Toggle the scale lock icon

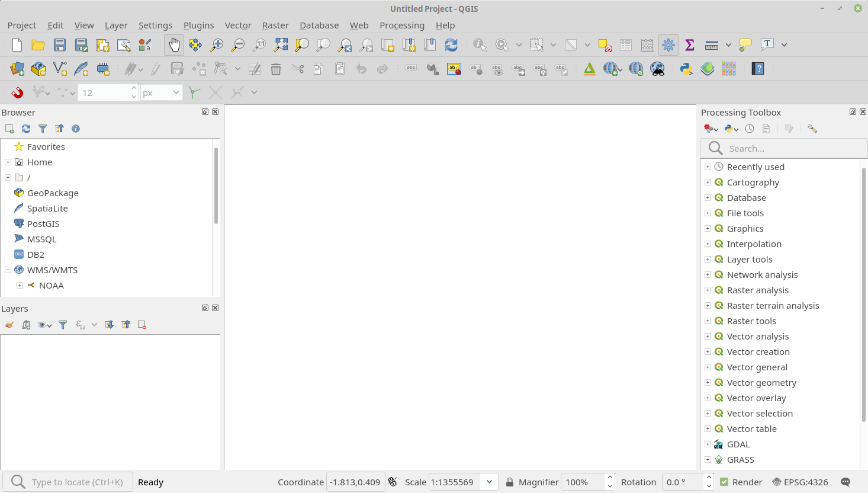509,482
